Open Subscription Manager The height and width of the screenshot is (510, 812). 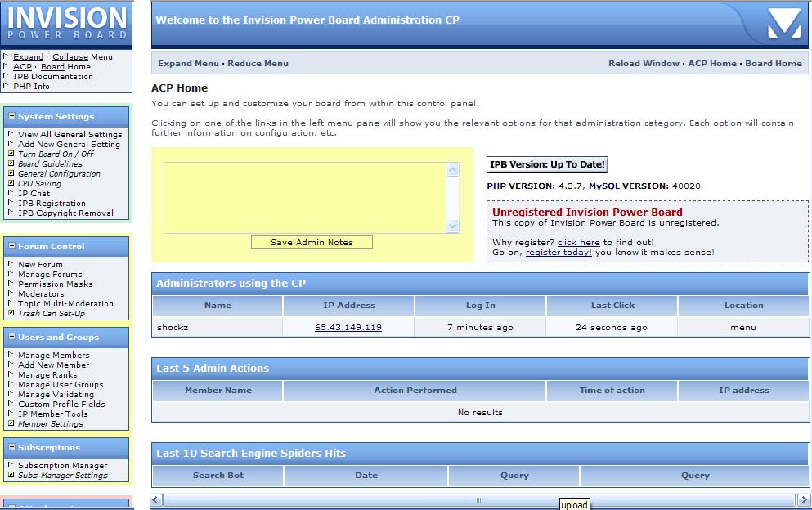(x=63, y=466)
